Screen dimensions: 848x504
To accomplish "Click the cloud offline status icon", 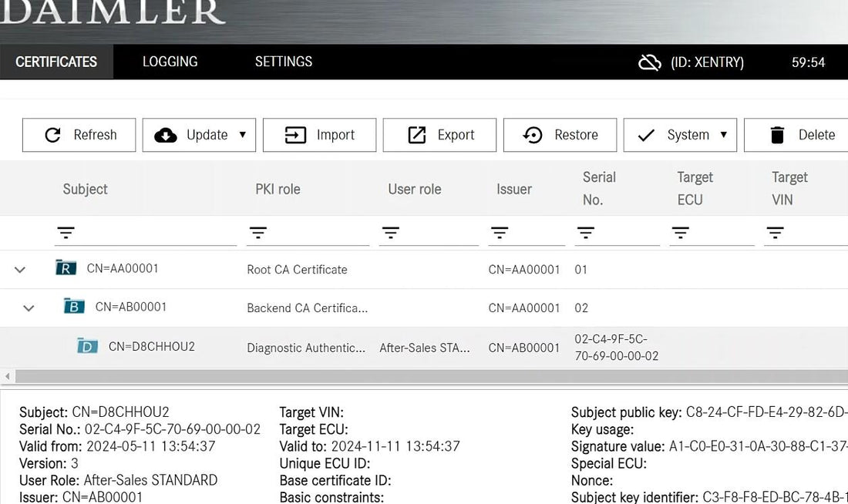I will pyautogui.click(x=650, y=62).
